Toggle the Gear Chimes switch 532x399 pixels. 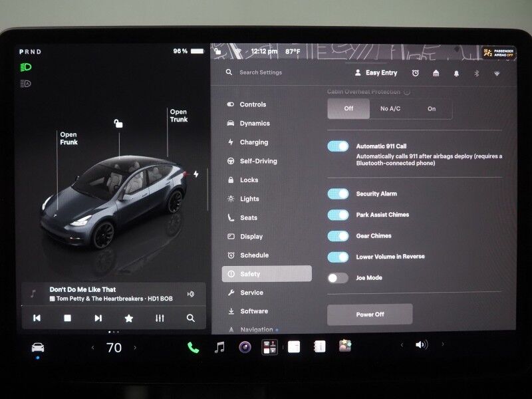click(338, 236)
